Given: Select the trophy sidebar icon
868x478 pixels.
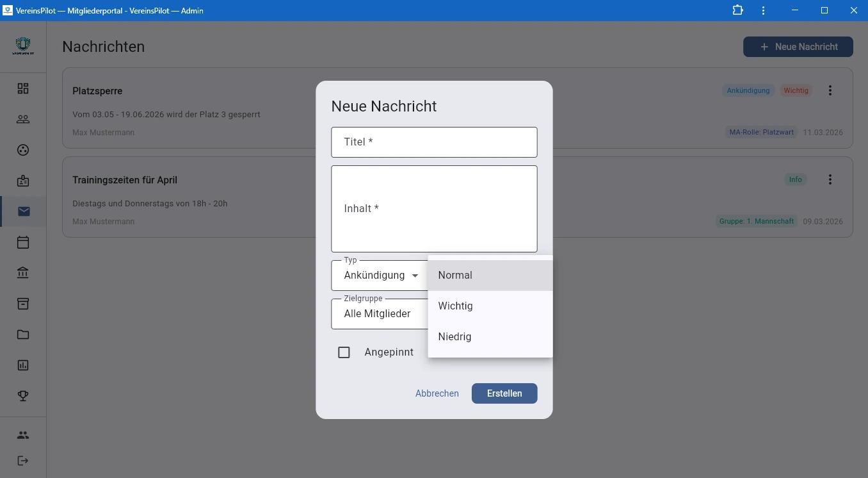Looking at the screenshot, I should coord(23,395).
